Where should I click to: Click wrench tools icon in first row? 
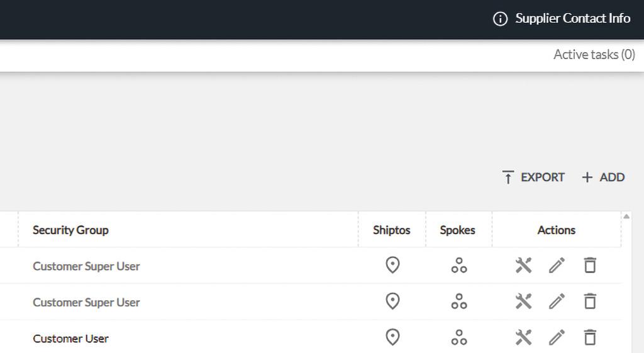coord(523,266)
